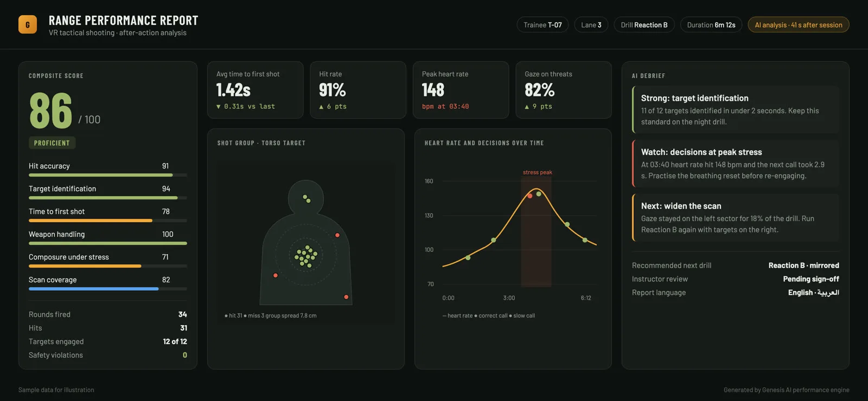Select the 82% gaze on threats value

tap(540, 90)
